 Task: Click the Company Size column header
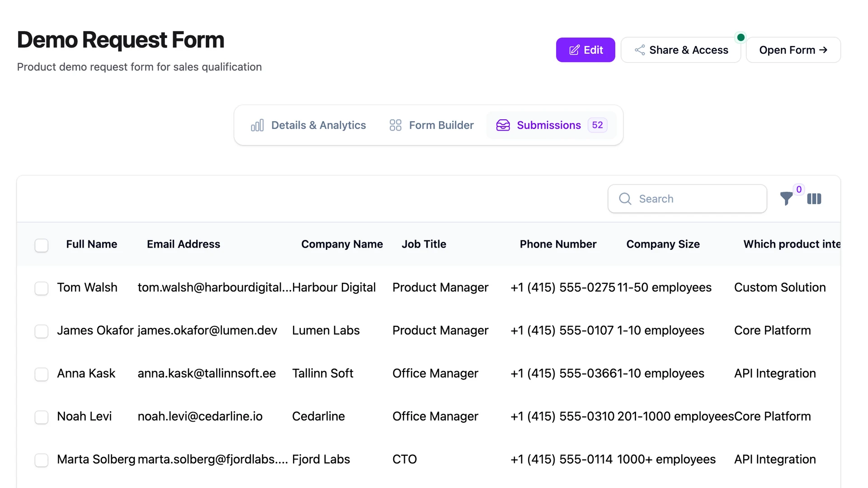coord(663,244)
